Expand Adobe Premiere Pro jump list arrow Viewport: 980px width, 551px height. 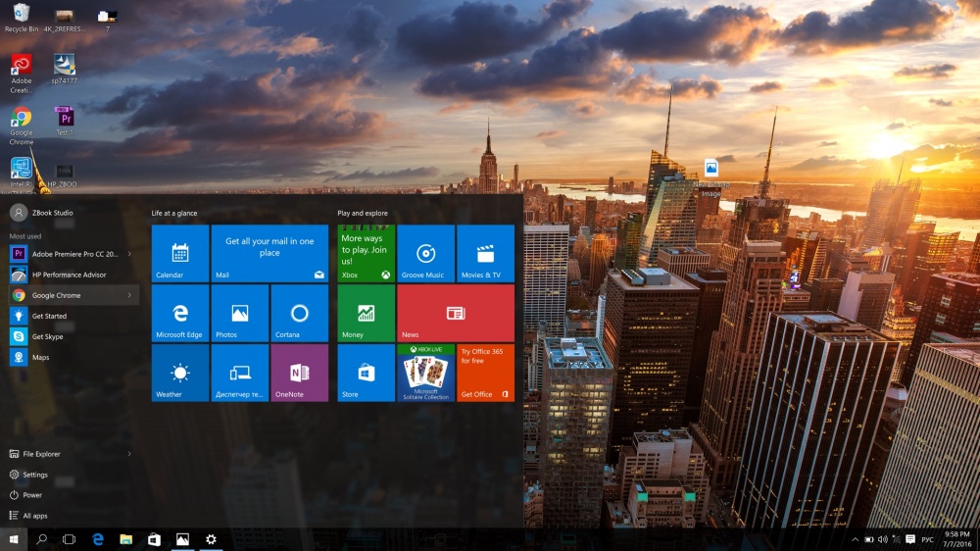click(x=129, y=254)
